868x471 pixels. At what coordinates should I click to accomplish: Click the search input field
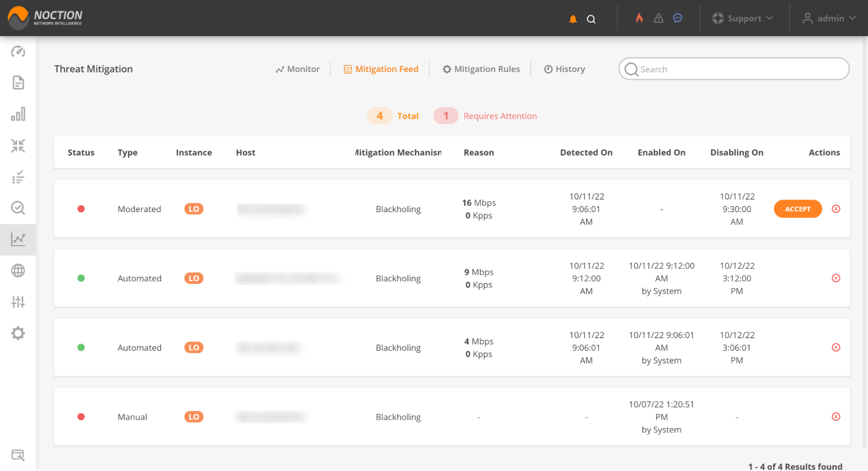point(734,69)
